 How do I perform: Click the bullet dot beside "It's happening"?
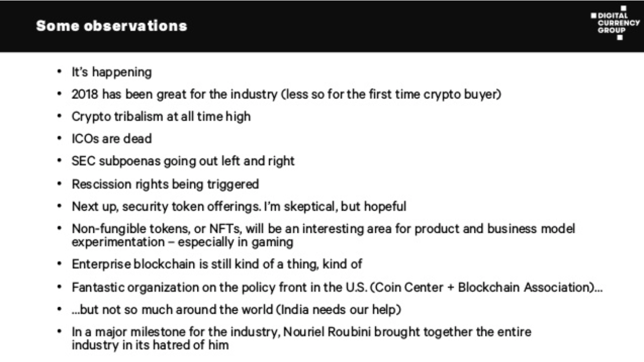pos(59,72)
